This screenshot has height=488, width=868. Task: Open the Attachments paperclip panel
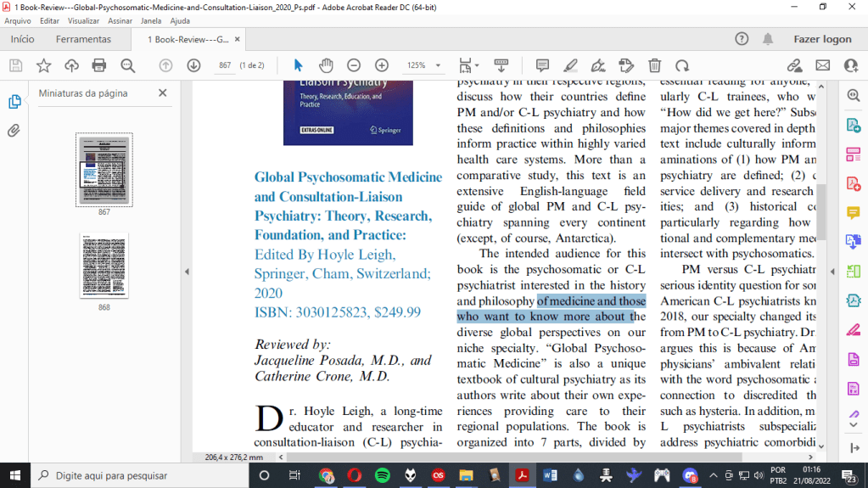point(14,131)
